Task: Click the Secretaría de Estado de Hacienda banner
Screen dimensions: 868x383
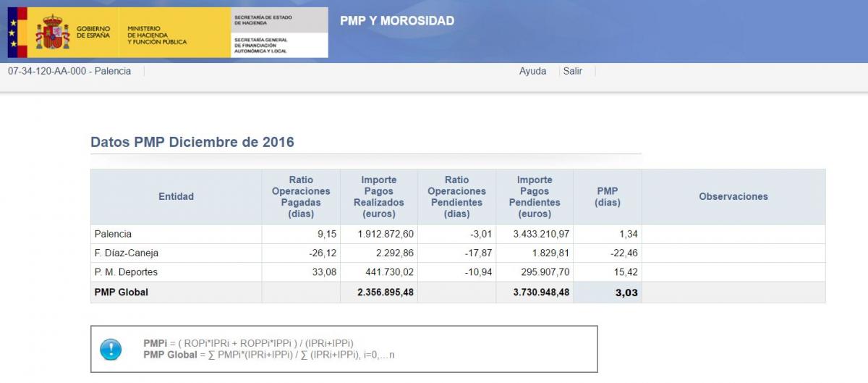Action: [278, 33]
